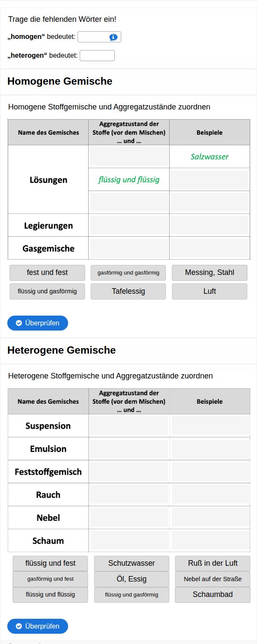Click the empty Beispiele cell beside Legierungen

coord(209,225)
